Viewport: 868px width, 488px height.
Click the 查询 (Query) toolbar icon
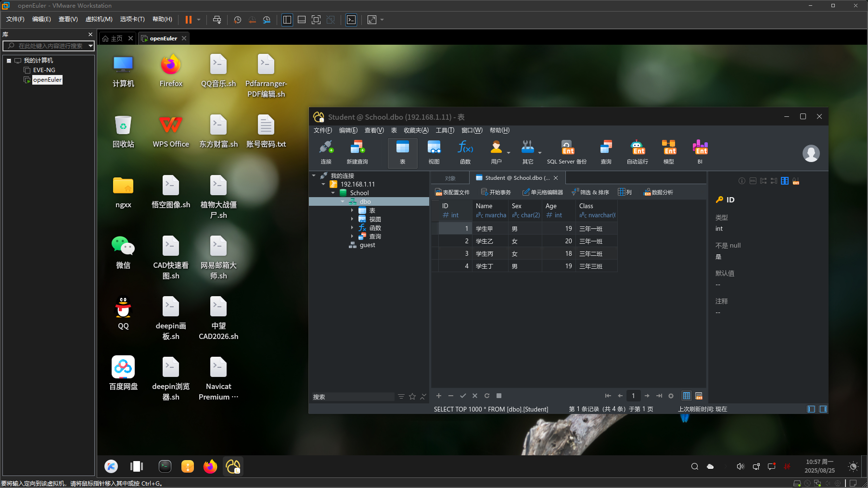click(606, 152)
